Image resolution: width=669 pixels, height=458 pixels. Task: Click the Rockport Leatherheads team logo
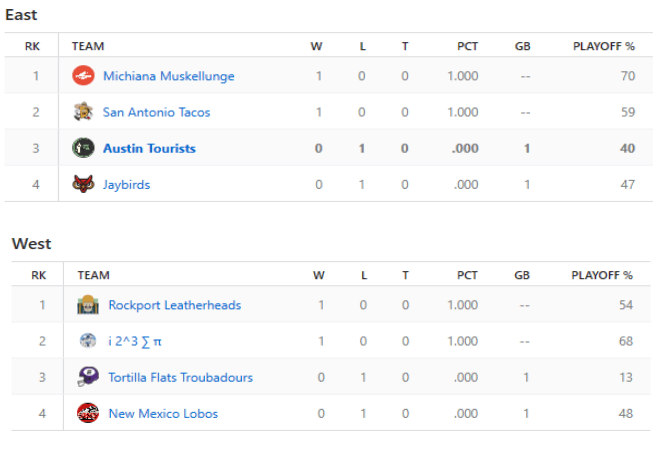88,305
